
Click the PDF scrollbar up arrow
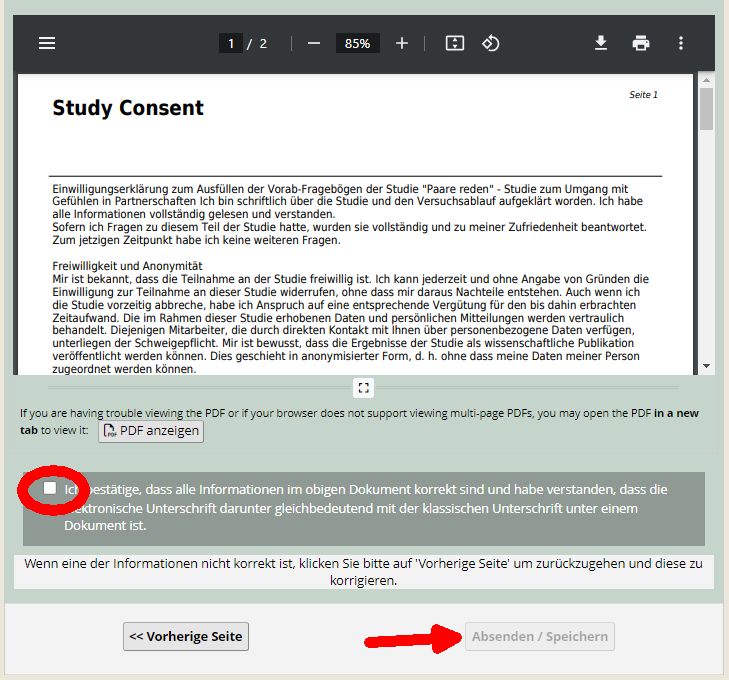706,80
